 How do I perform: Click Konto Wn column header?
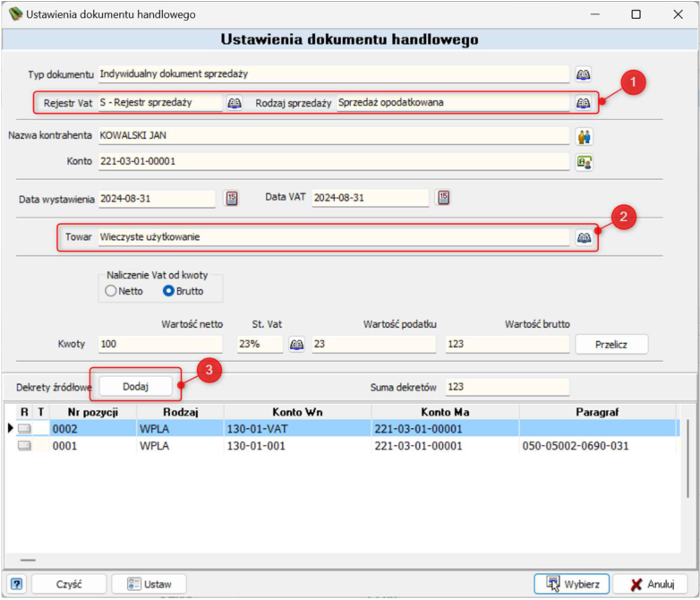(x=297, y=412)
